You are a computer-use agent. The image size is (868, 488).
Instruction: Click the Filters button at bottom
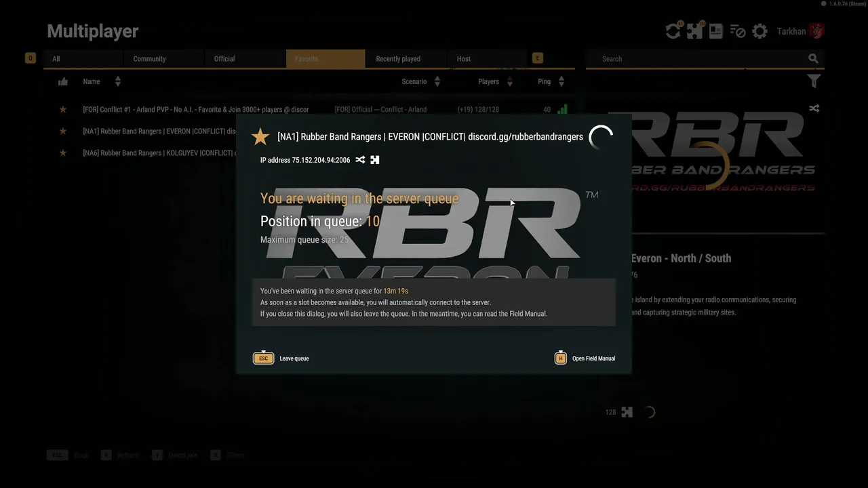point(227,455)
